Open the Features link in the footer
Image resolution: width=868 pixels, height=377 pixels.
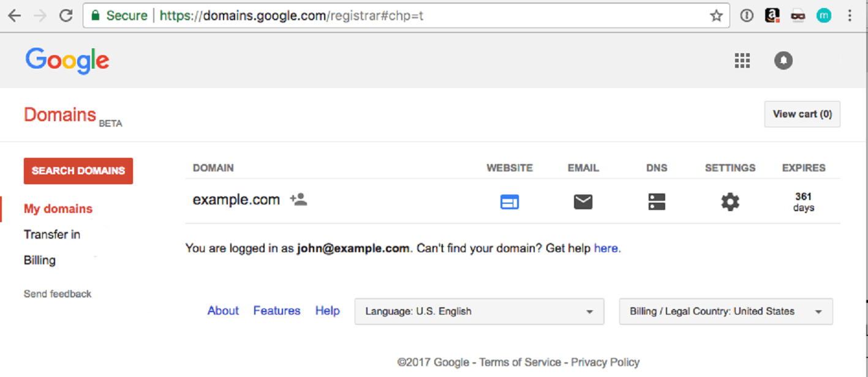click(x=277, y=311)
